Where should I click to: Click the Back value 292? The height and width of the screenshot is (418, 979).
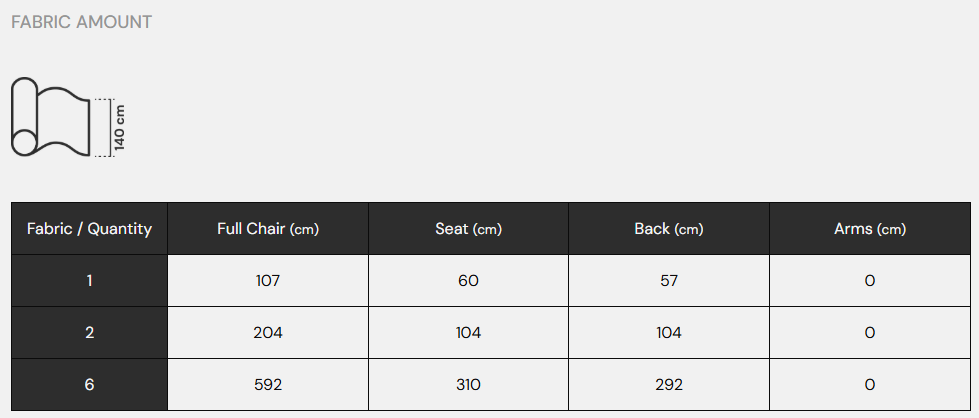[x=669, y=384]
